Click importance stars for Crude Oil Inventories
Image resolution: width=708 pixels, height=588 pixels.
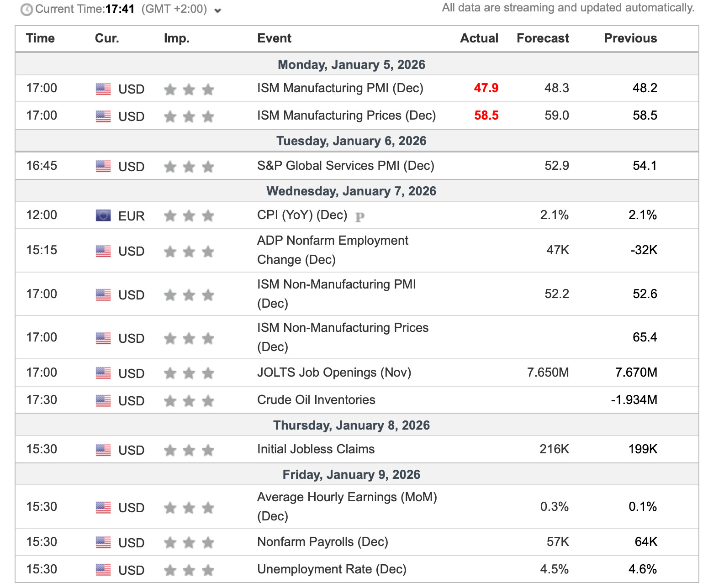[x=189, y=401]
